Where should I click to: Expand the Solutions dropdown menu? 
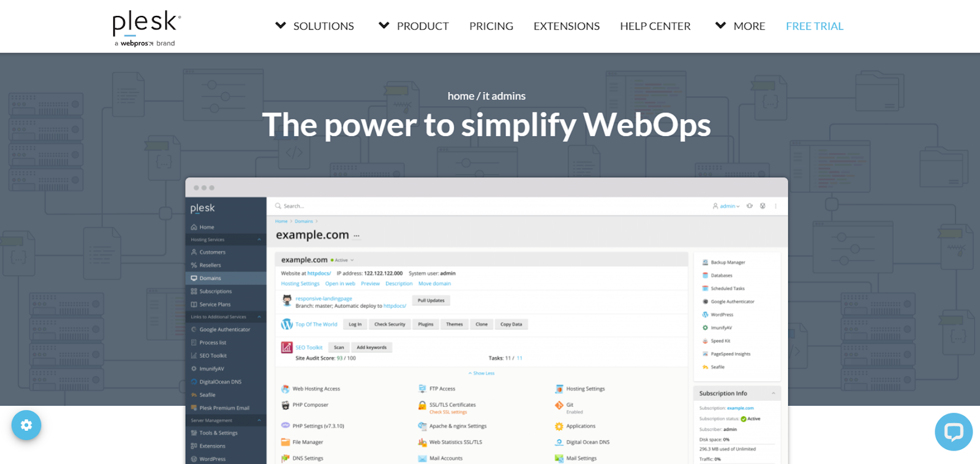click(x=315, y=26)
